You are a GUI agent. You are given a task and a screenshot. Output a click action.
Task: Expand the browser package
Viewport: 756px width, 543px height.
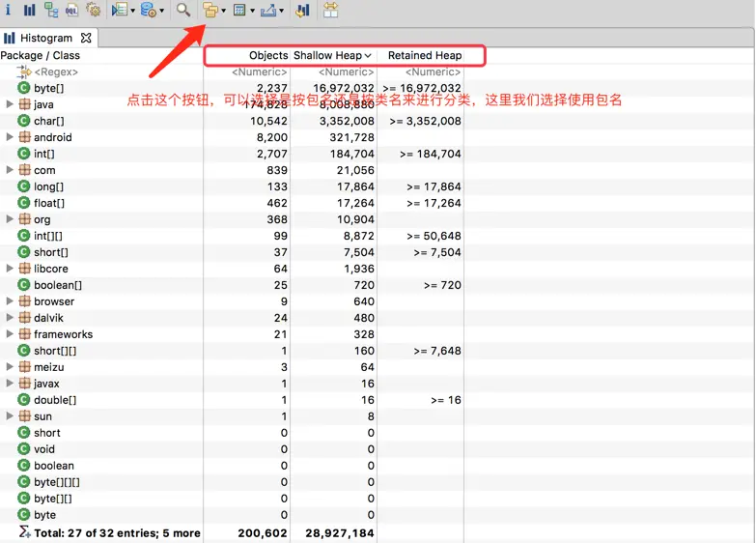[x=9, y=301]
